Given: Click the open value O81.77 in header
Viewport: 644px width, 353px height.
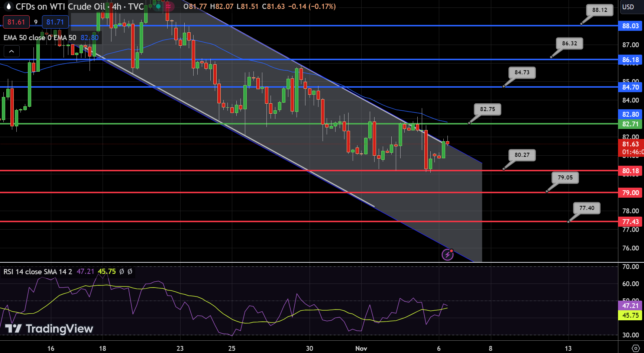Looking at the screenshot, I should (x=195, y=7).
